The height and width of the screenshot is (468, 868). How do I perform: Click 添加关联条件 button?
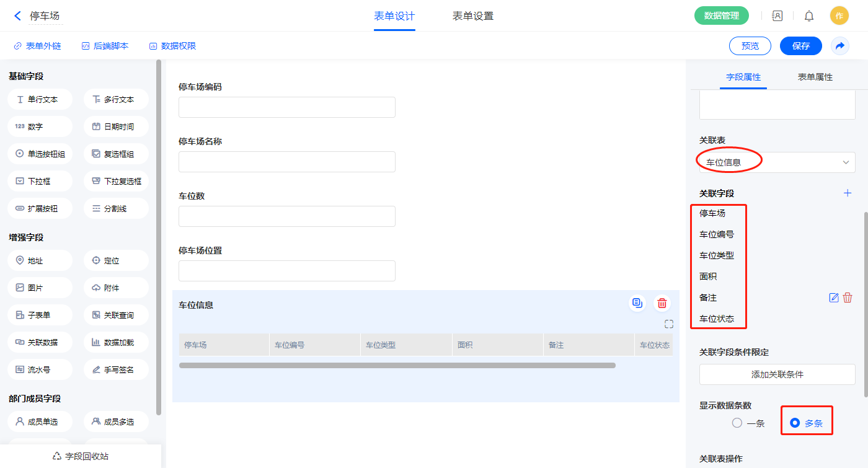point(777,374)
